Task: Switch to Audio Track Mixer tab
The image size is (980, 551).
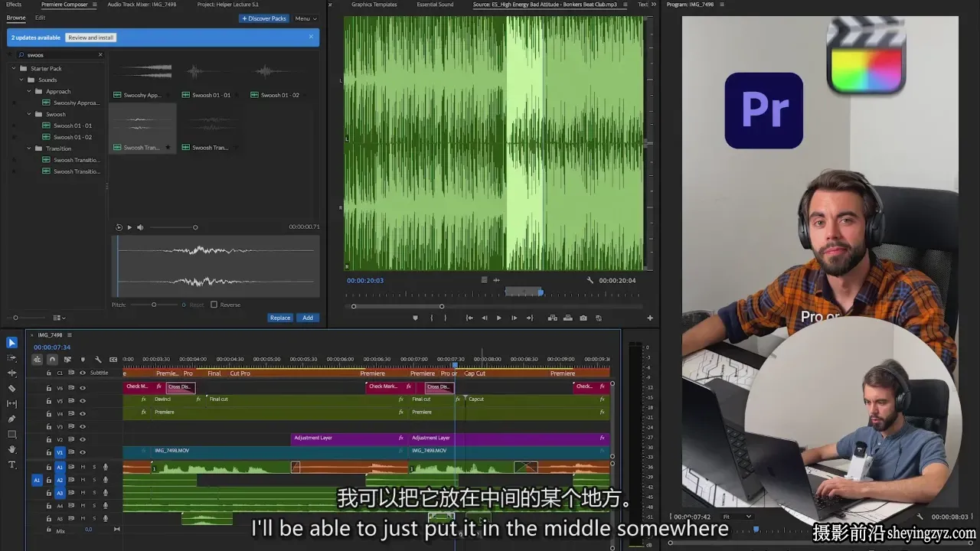Action: (142, 5)
